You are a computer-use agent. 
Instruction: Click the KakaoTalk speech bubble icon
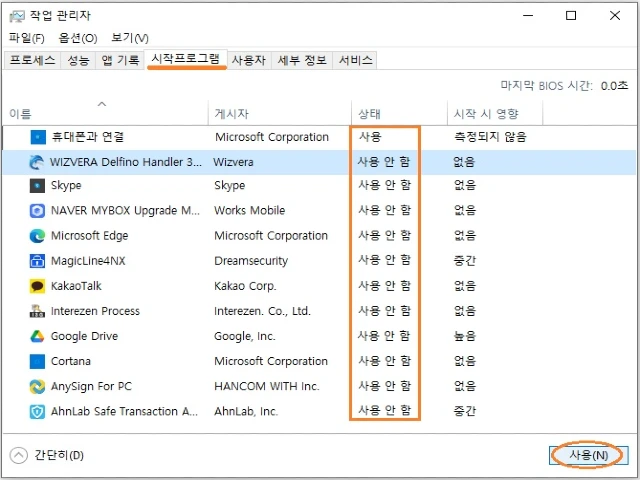point(37,286)
